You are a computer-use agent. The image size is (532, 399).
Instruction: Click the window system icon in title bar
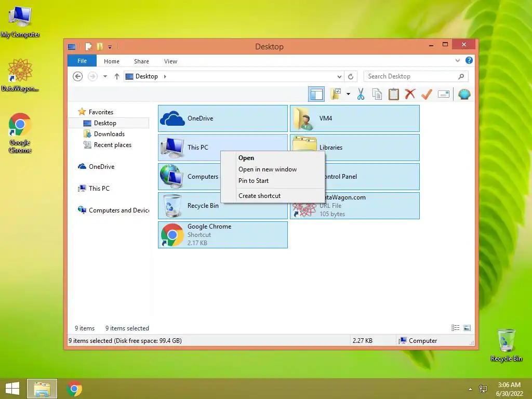[x=72, y=46]
